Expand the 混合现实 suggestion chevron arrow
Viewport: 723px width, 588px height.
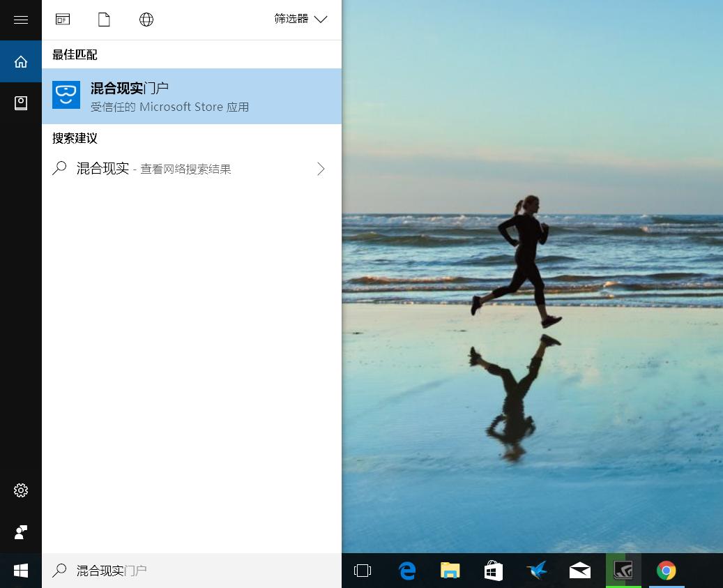click(321, 169)
